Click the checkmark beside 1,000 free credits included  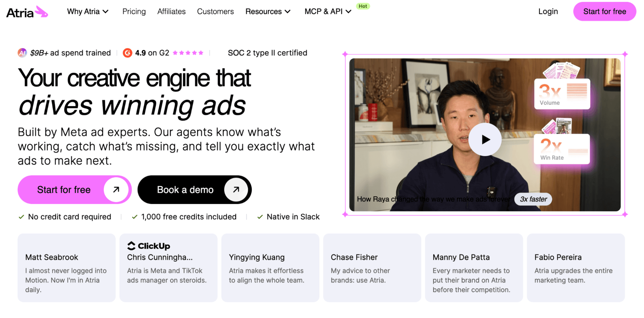(135, 217)
